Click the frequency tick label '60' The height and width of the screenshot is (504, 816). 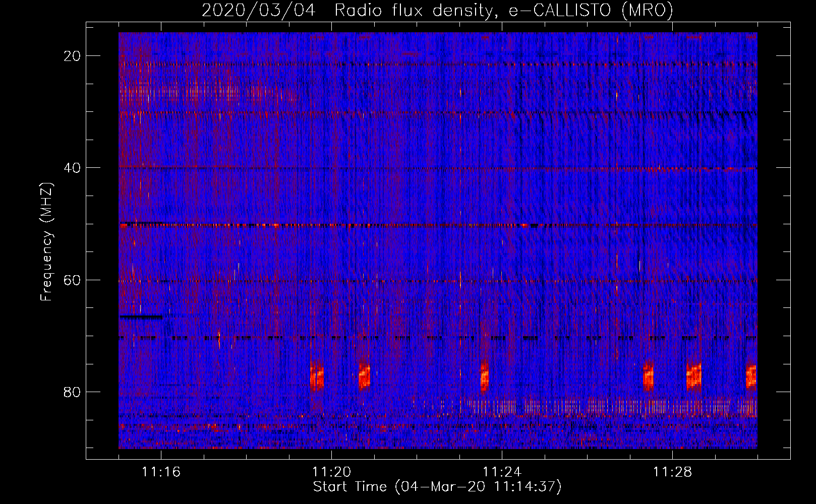point(73,280)
